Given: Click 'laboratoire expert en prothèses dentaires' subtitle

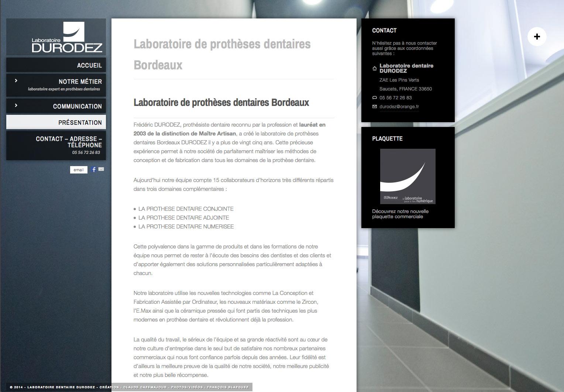Looking at the screenshot, I should pyautogui.click(x=64, y=89).
